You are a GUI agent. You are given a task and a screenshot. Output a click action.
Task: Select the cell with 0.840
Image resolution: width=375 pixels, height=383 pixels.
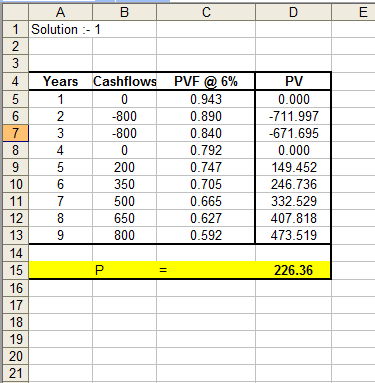tap(206, 133)
